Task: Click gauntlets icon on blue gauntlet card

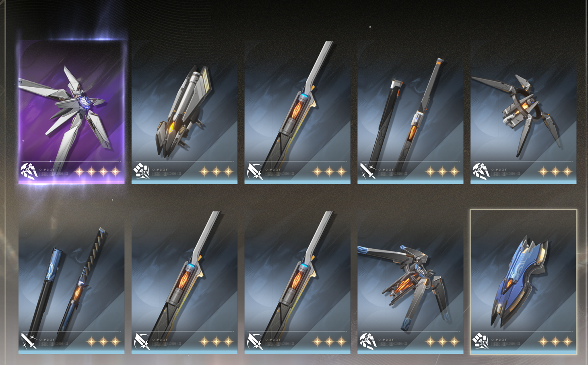Action: (x=481, y=341)
